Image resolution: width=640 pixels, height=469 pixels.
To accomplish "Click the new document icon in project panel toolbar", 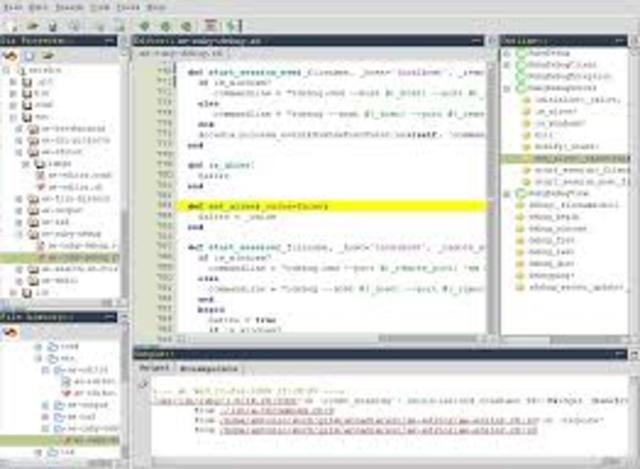I will [x=29, y=55].
